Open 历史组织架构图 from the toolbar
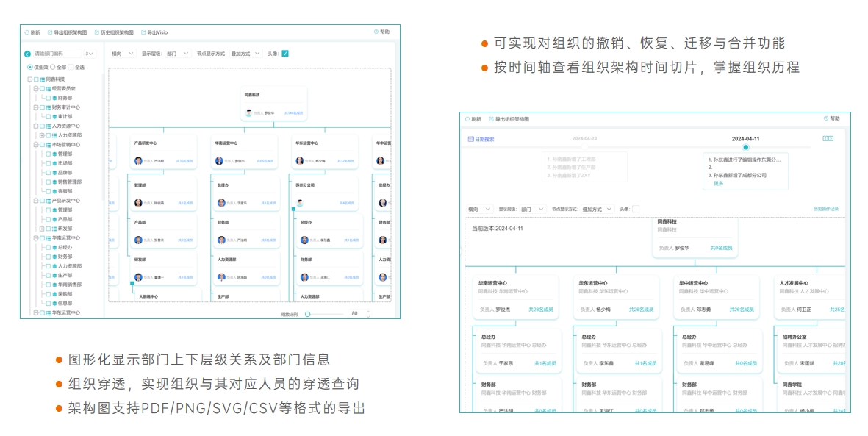Viewport: 868px width, 436px height. (113, 32)
